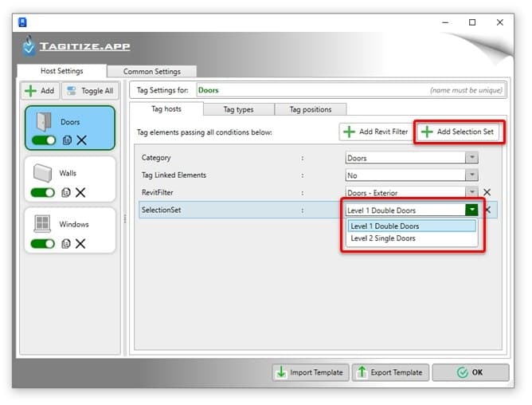532x405 pixels.
Task: Duplicate the Walls host setting
Action: pos(66,193)
